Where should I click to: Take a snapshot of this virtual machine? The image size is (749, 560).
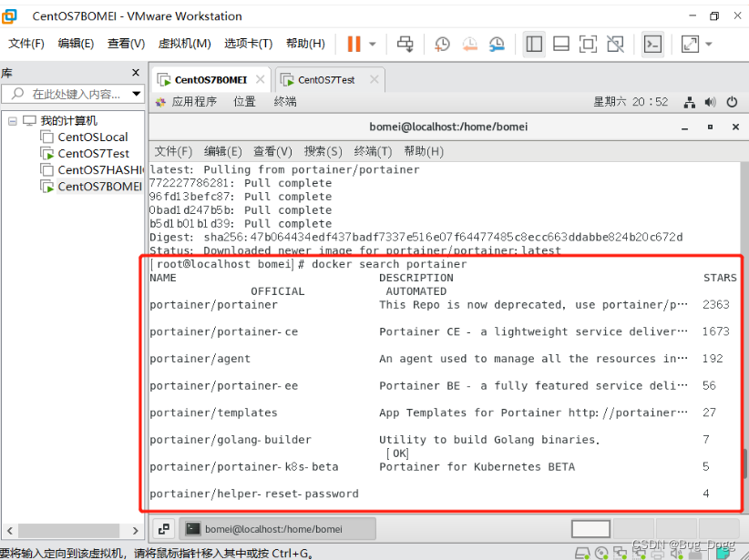pyautogui.click(x=442, y=44)
